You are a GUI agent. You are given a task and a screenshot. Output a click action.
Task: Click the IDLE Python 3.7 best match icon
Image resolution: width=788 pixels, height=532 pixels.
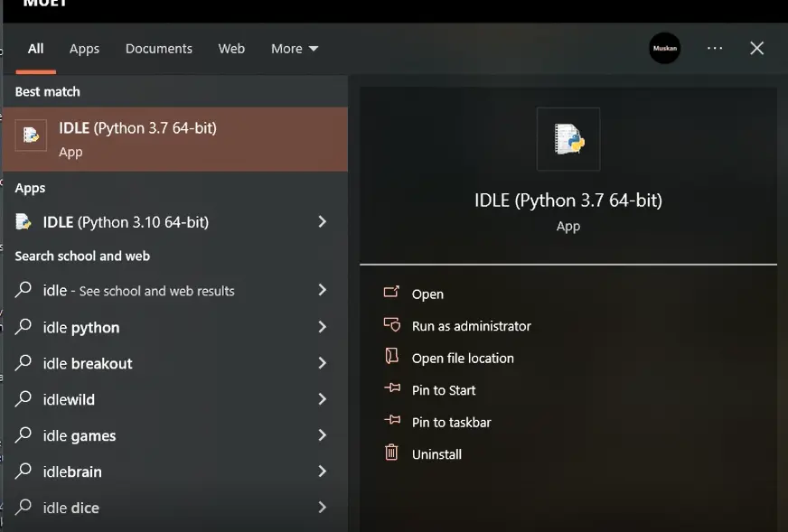pos(31,135)
